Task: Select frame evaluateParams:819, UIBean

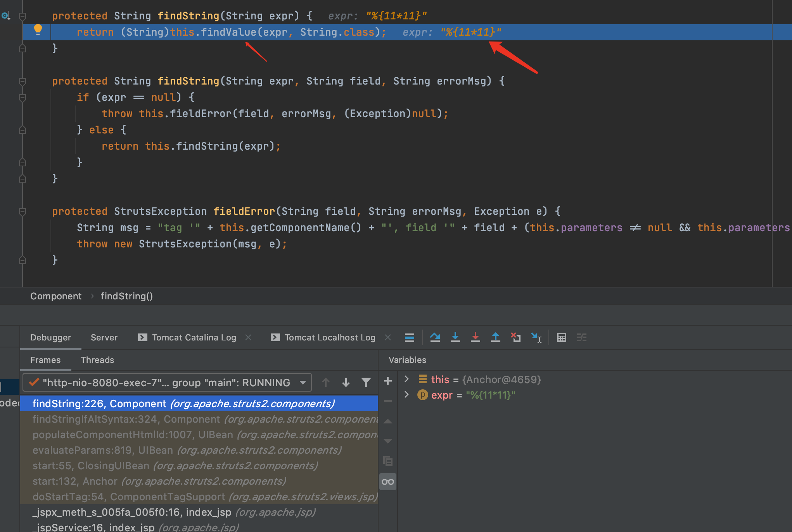Action: (199, 450)
